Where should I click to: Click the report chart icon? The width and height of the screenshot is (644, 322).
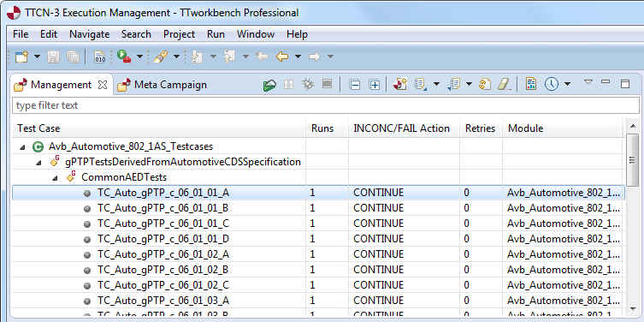531,85
